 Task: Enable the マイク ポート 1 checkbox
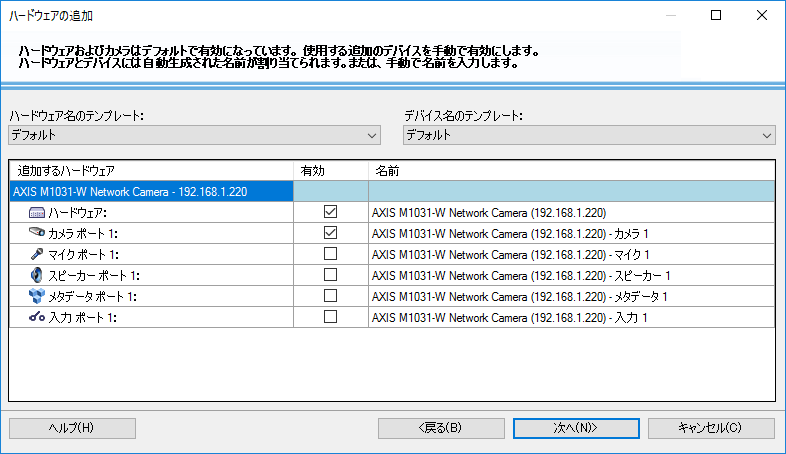(330, 254)
